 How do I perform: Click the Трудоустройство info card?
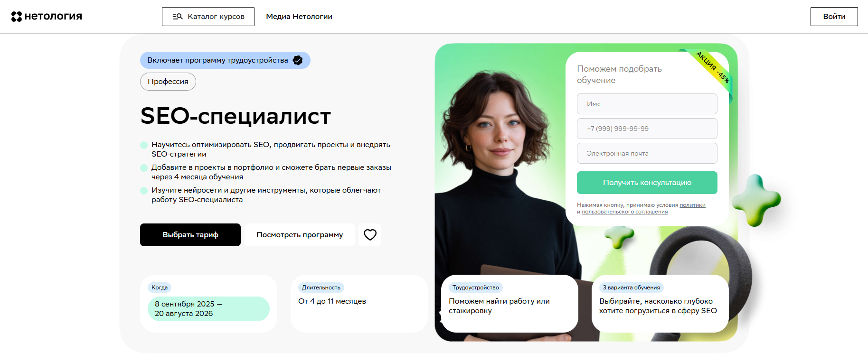click(509, 304)
